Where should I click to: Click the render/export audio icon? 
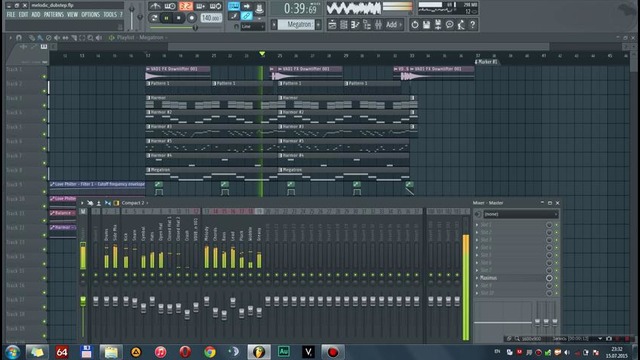click(x=438, y=25)
